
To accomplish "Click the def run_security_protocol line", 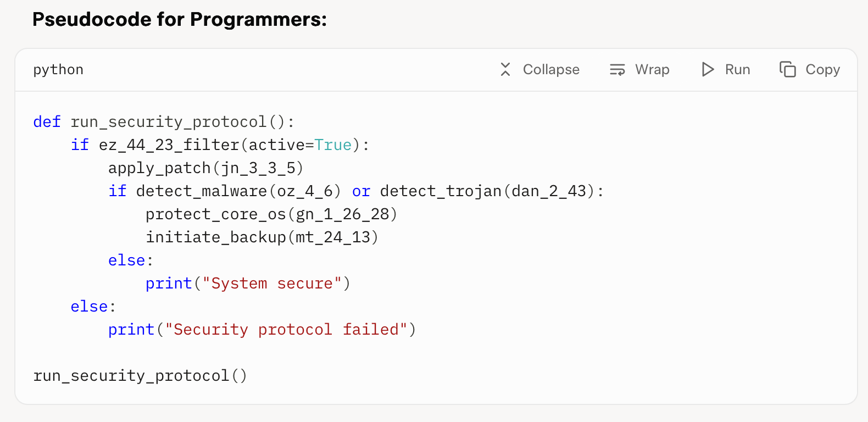I will [164, 121].
